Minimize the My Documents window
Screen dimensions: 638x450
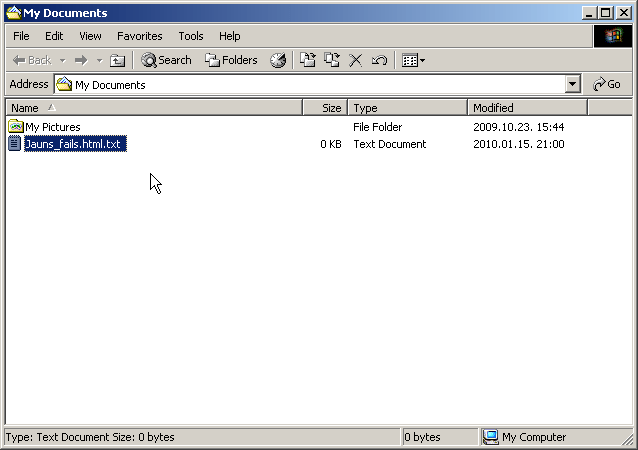click(x=589, y=13)
